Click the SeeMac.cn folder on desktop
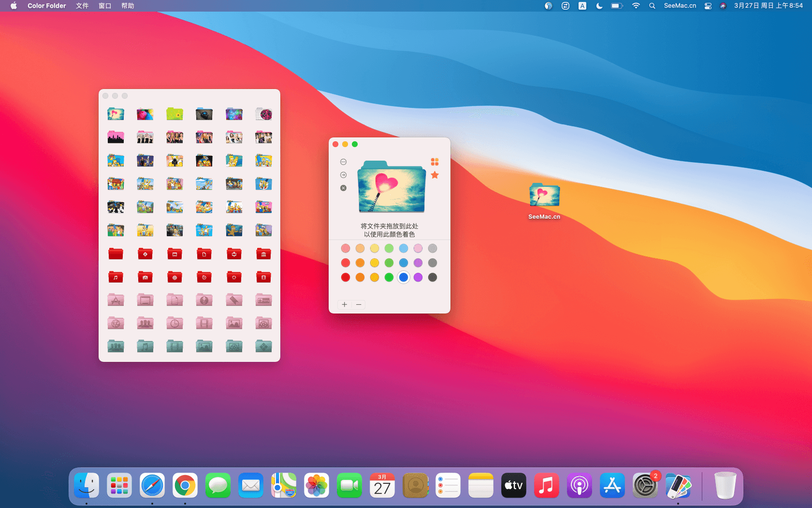 pos(544,196)
